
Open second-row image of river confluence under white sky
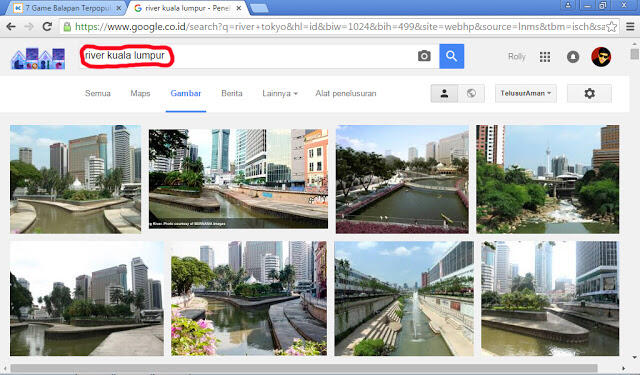(87, 298)
